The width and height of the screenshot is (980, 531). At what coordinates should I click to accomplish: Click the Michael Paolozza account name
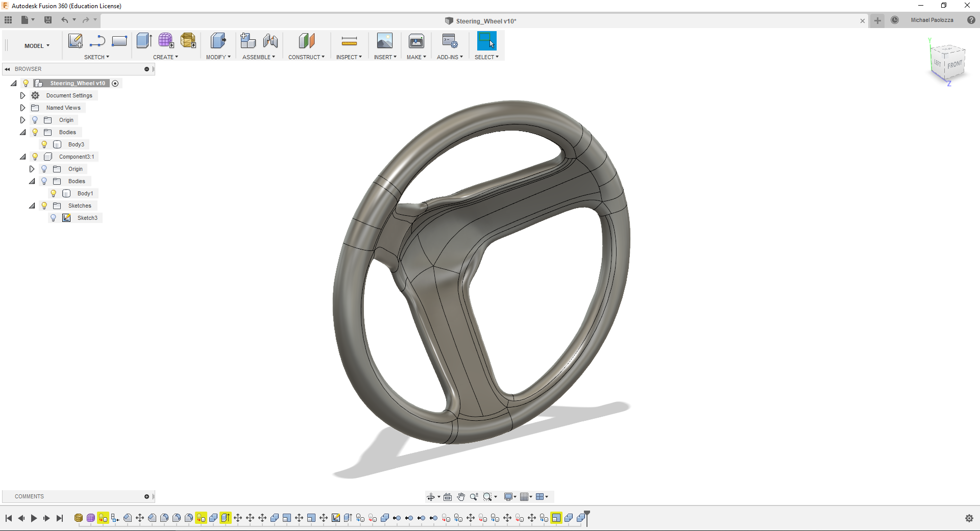[x=932, y=20]
